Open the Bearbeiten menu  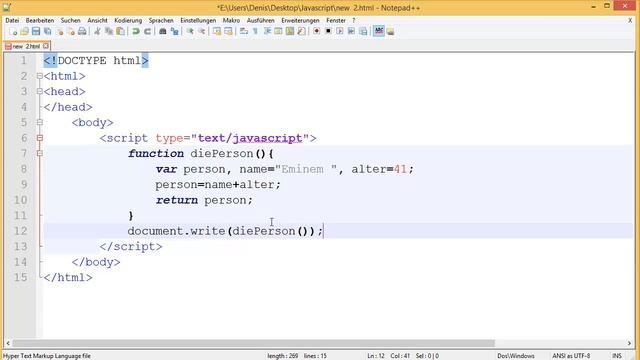click(40, 20)
